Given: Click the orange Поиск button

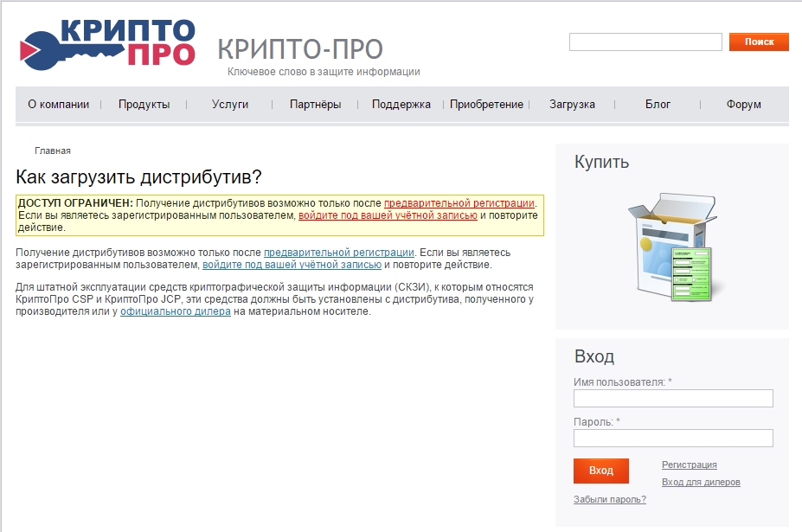Looking at the screenshot, I should pyautogui.click(x=759, y=42).
